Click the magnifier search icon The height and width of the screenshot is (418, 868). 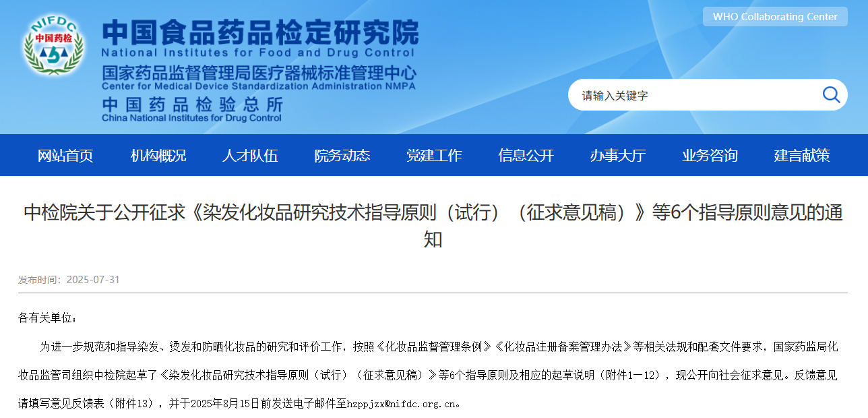831,94
